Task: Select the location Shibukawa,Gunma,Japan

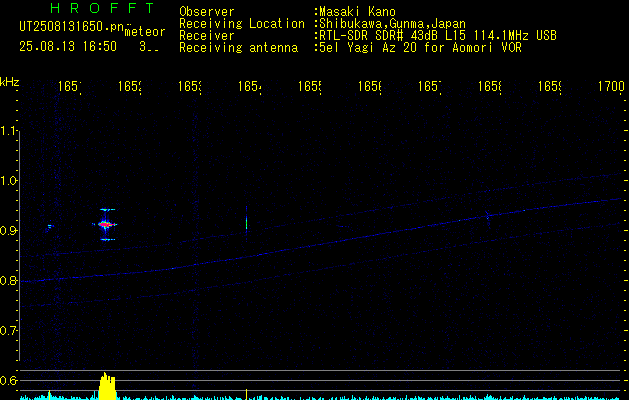Action: (x=392, y=24)
